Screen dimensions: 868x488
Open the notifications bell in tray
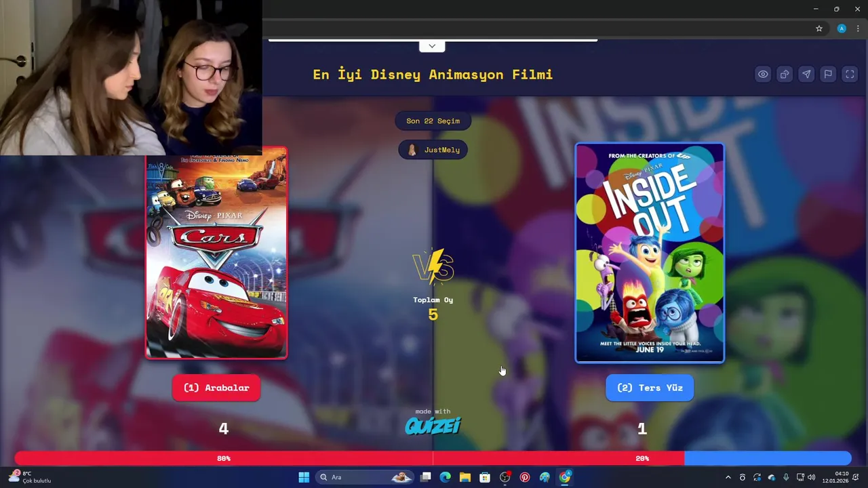856,477
